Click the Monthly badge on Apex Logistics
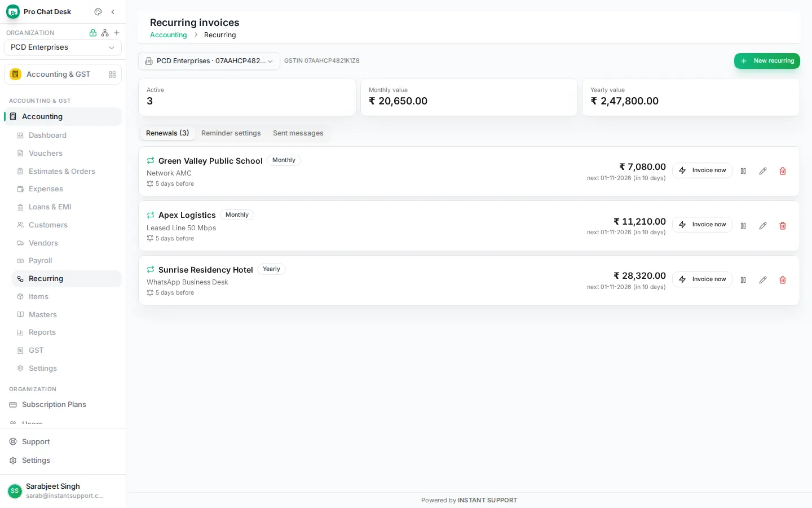Screen dimensions: 812x508 point(237,215)
